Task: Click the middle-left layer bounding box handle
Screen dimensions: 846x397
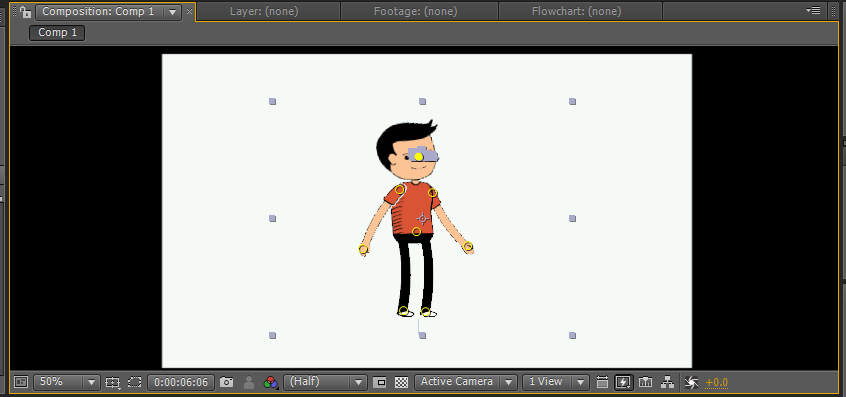Action: point(272,218)
